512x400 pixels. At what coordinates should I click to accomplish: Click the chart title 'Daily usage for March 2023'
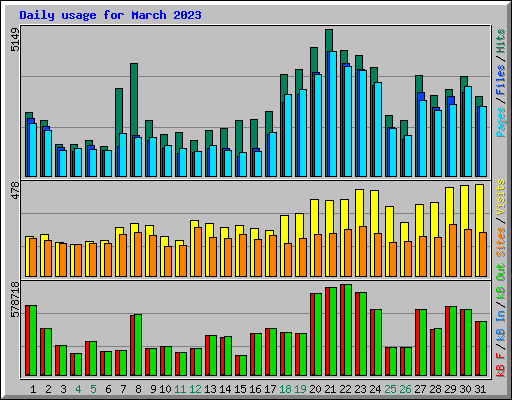point(110,15)
